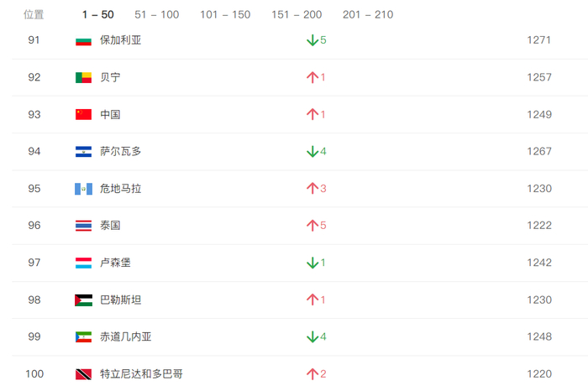Open the 泰国 team link

pos(110,226)
